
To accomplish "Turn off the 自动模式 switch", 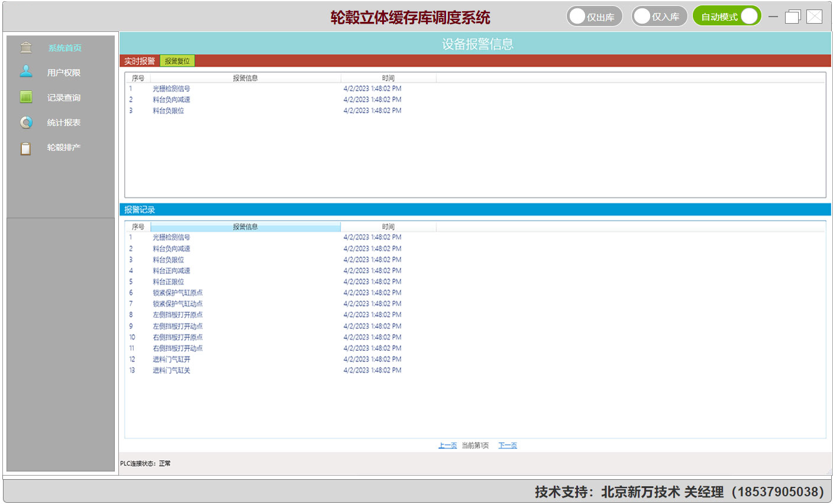I will (727, 17).
